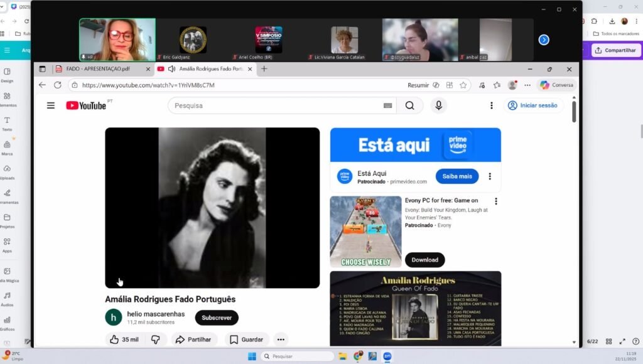This screenshot has width=643, height=364.
Task: Open Apps in Canva sidebar
Action: [7, 245]
